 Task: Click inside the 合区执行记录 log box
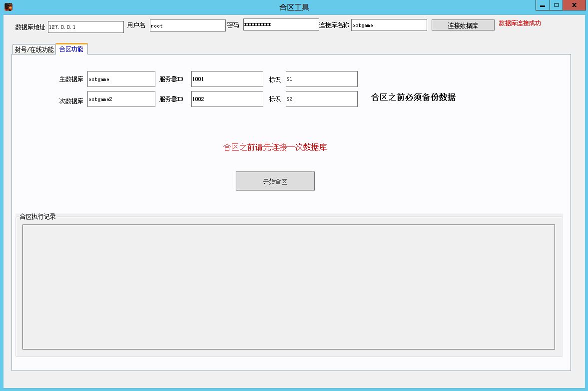(288, 286)
